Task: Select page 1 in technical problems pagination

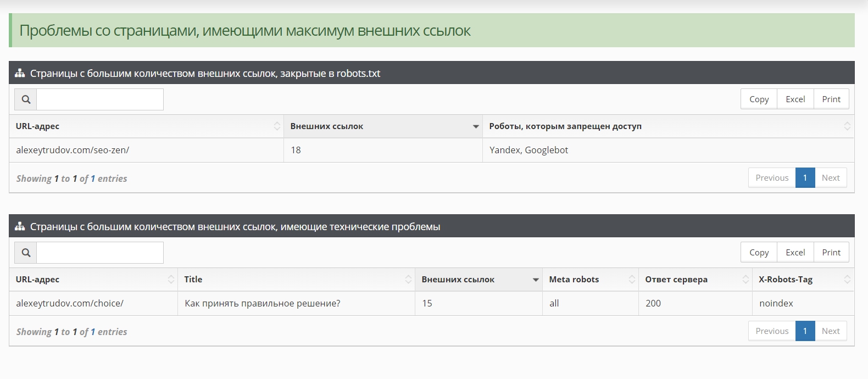Action: tap(804, 331)
